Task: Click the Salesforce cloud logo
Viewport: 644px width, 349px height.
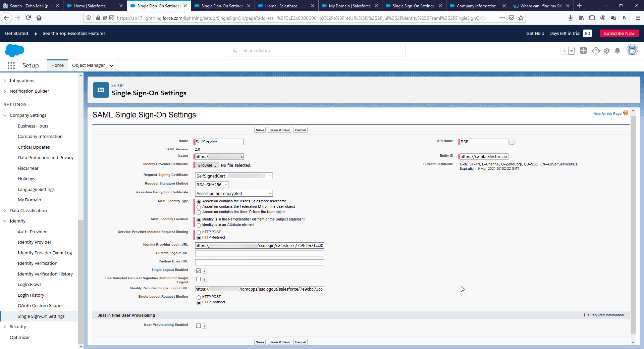Action: [14, 50]
